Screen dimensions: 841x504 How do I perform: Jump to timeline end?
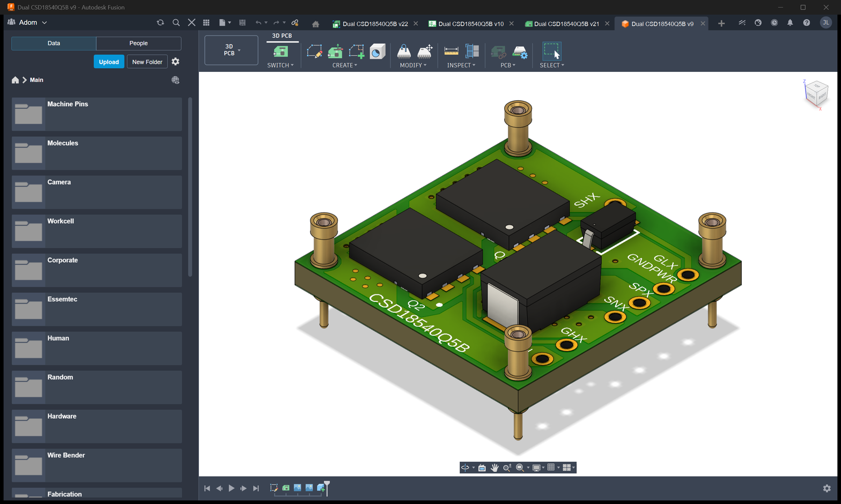tap(256, 488)
